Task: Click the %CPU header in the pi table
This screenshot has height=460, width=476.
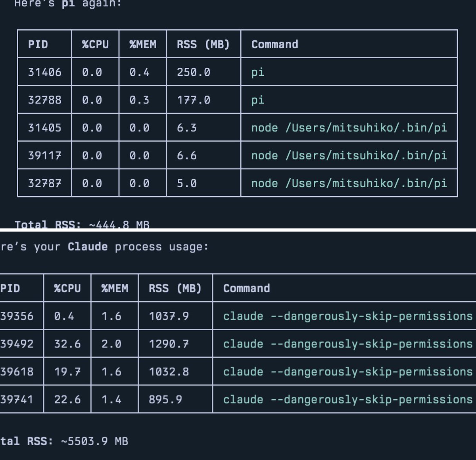Action: tap(95, 44)
